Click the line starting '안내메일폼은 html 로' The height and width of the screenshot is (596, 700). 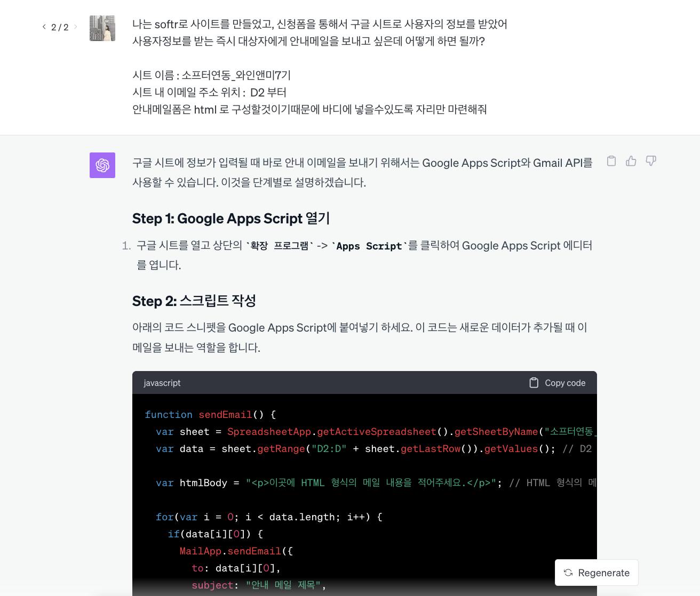[309, 109]
